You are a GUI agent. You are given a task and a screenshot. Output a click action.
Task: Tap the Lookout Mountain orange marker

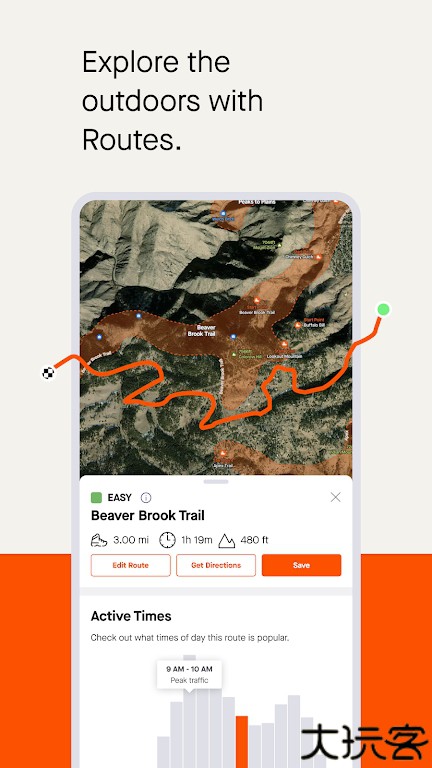(x=285, y=344)
